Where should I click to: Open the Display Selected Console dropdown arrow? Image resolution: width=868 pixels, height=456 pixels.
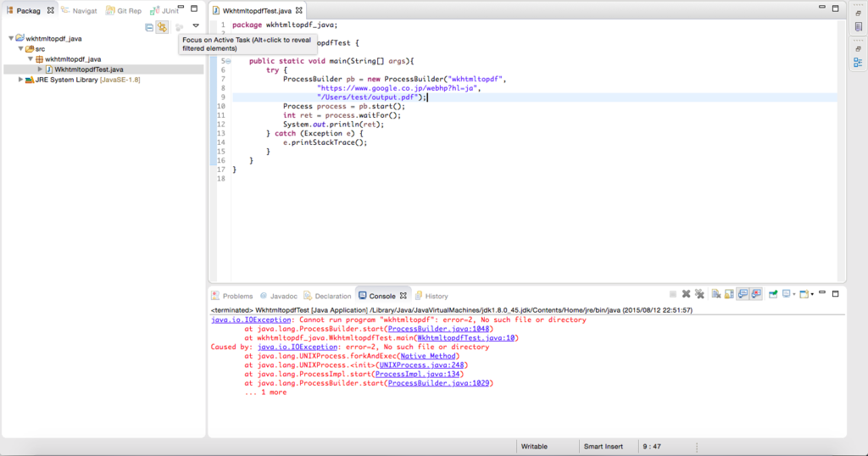[793, 294]
